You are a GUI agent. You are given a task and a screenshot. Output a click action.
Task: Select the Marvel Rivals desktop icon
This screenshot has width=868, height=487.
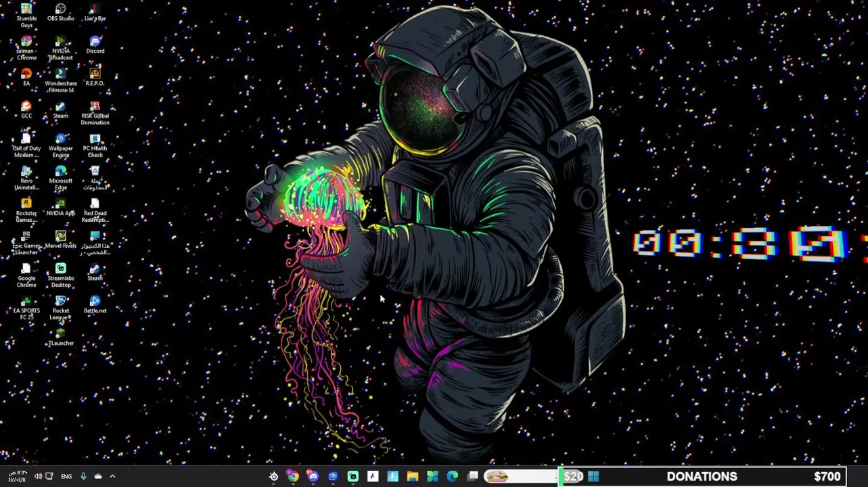click(x=61, y=240)
